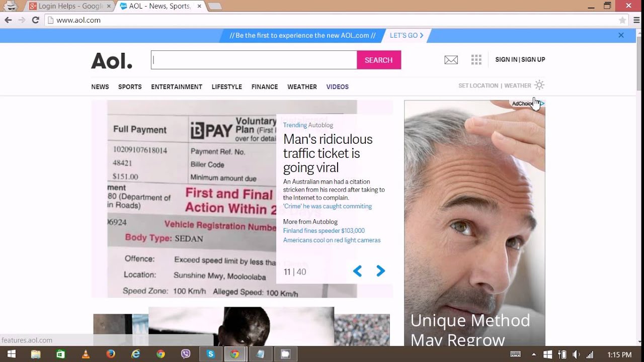Screen dimensions: 644x362
Task: Open the Windows Store taskbar icon
Action: (61, 354)
